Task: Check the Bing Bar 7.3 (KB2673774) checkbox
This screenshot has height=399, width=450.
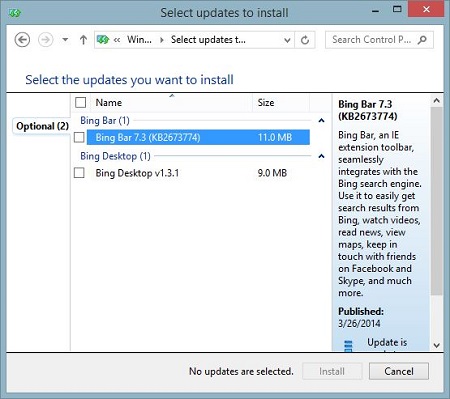Action: pyautogui.click(x=79, y=137)
